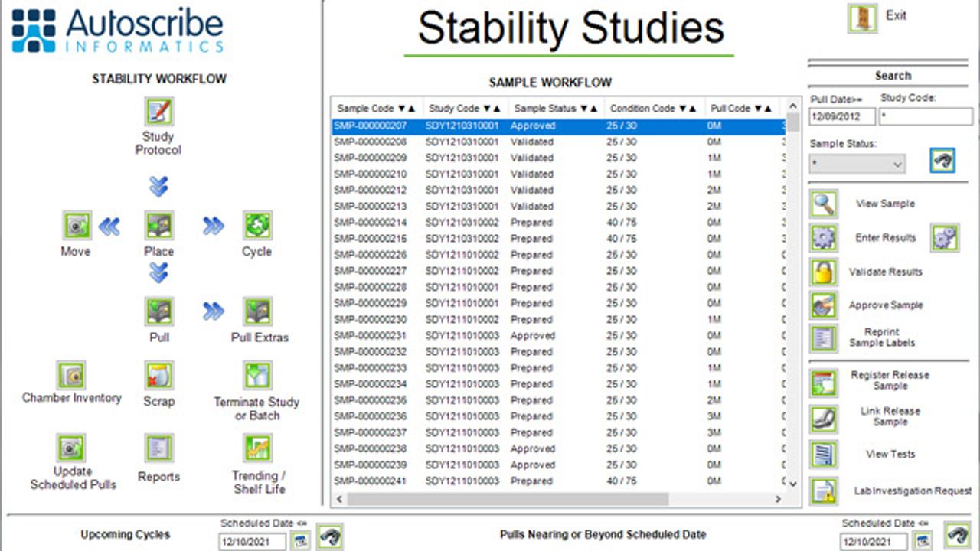Click the Lab Investigation Request icon
This screenshot has height=551, width=980.
pyautogui.click(x=824, y=491)
